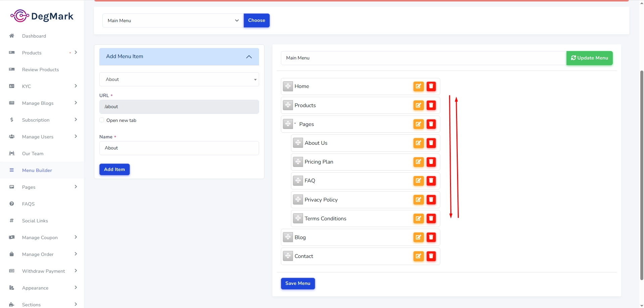This screenshot has height=308, width=644.
Task: Edit the About Us menu item
Action: (418, 143)
